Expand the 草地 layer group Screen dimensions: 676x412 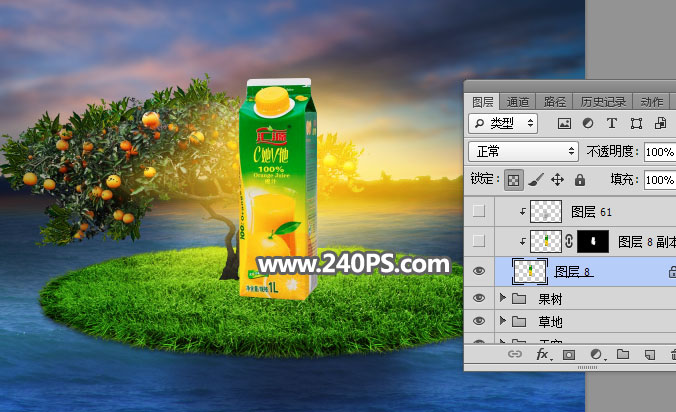coord(503,322)
